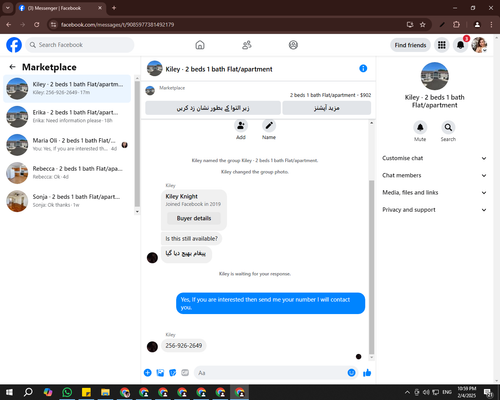This screenshot has width=500, height=400.
Task: Open the Maria Oli conversation
Action: pos(67,145)
